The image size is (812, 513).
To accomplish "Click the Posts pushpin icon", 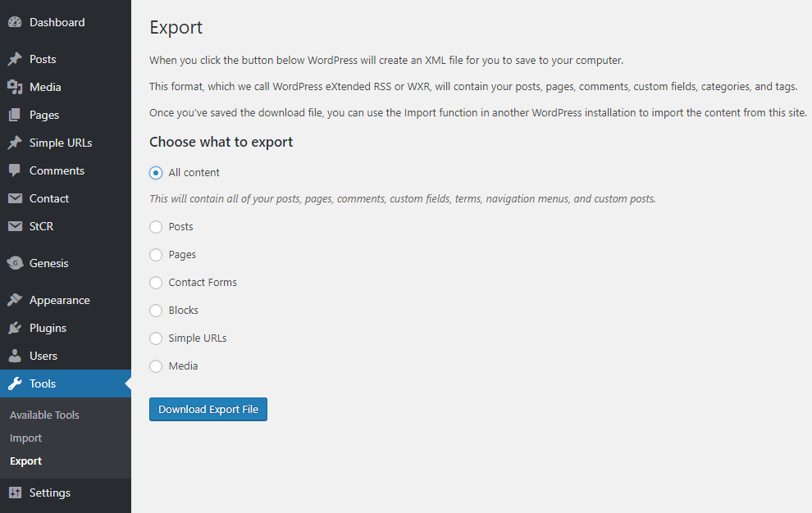I will (x=15, y=59).
